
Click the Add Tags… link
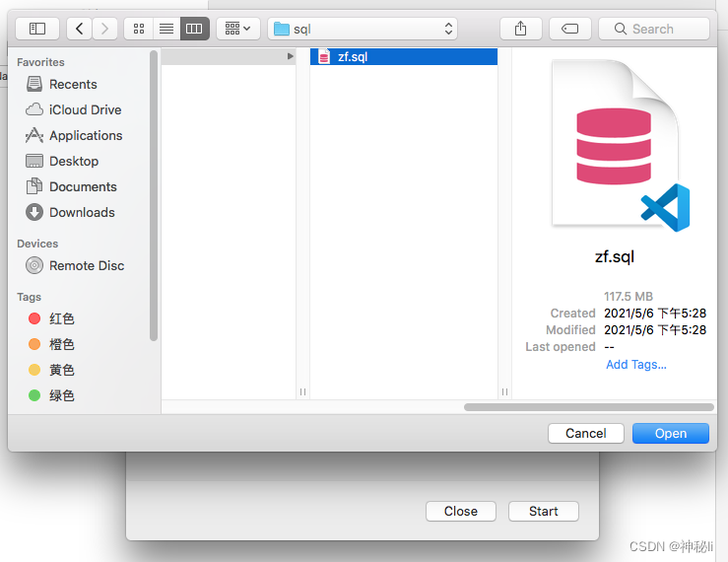[636, 365]
